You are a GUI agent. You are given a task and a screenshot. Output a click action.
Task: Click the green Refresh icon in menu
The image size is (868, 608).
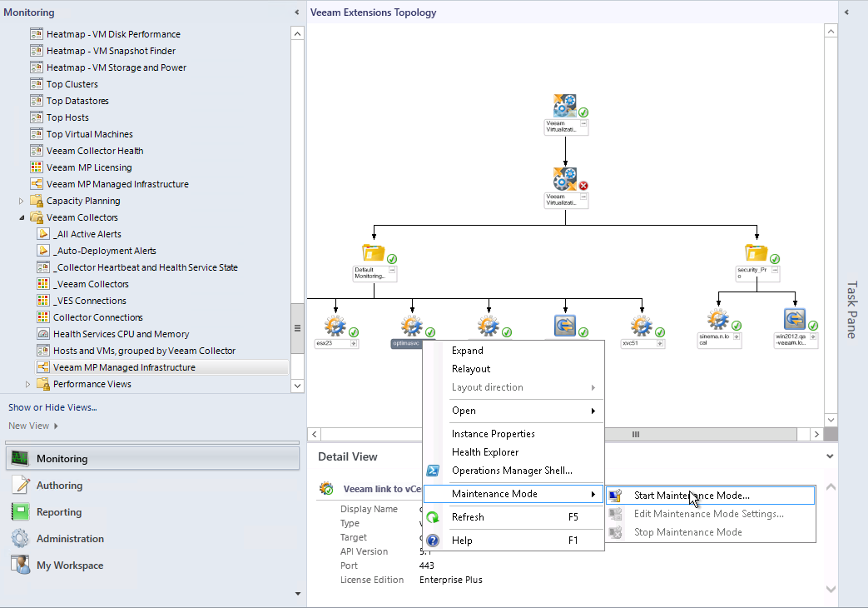click(433, 517)
